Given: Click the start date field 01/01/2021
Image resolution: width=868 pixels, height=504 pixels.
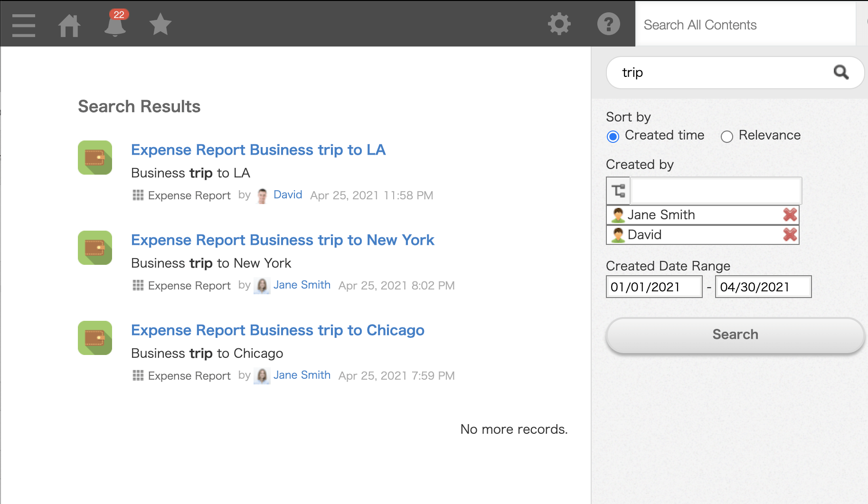Looking at the screenshot, I should [x=653, y=287].
